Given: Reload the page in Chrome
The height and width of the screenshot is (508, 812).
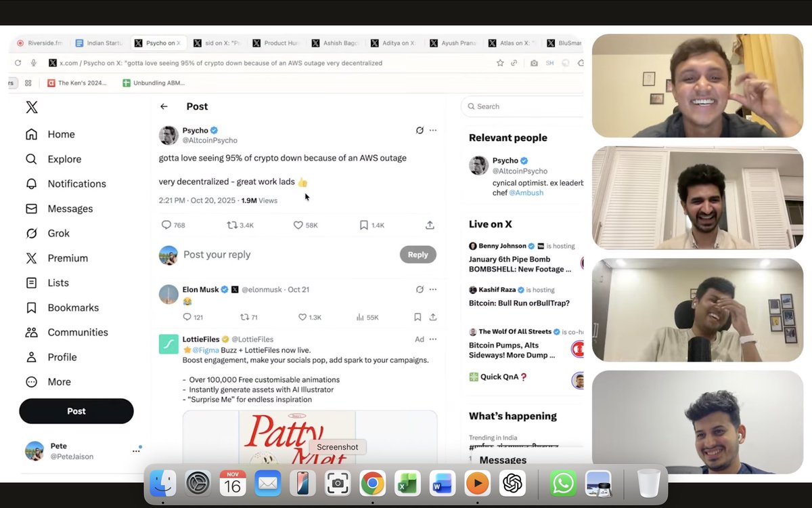Looking at the screenshot, I should (x=18, y=62).
